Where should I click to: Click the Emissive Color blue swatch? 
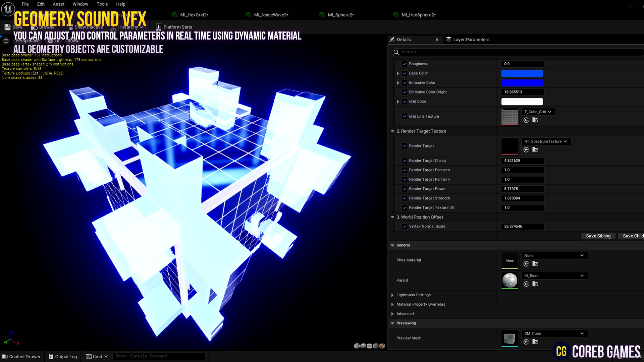[522, 83]
